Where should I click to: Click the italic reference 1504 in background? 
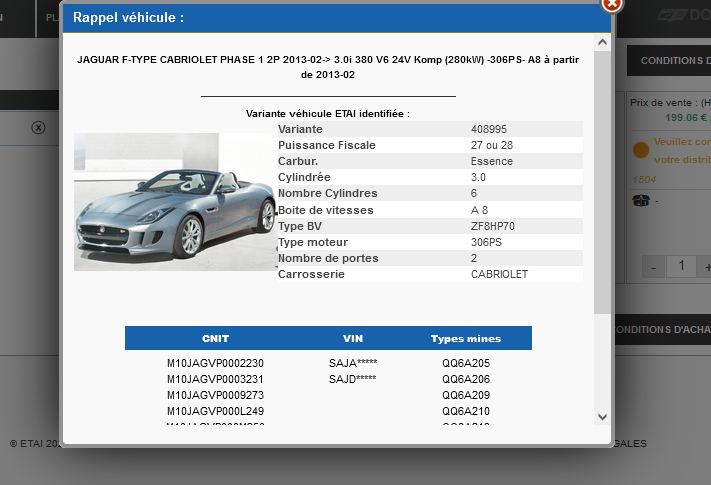pos(644,179)
